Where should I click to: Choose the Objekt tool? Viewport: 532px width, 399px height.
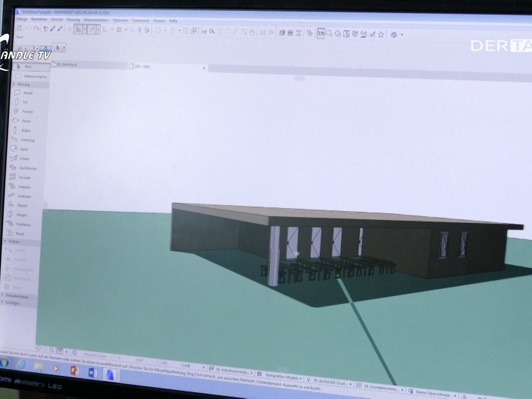(21, 206)
